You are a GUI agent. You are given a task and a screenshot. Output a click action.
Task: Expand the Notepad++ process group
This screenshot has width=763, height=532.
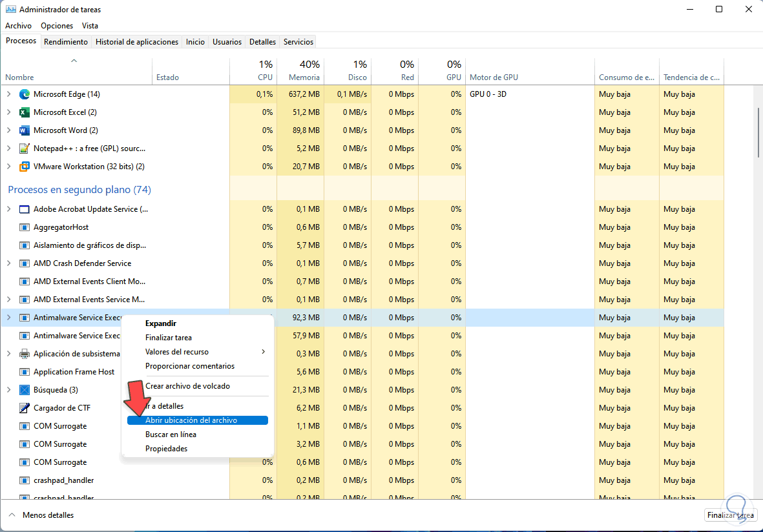(x=9, y=148)
